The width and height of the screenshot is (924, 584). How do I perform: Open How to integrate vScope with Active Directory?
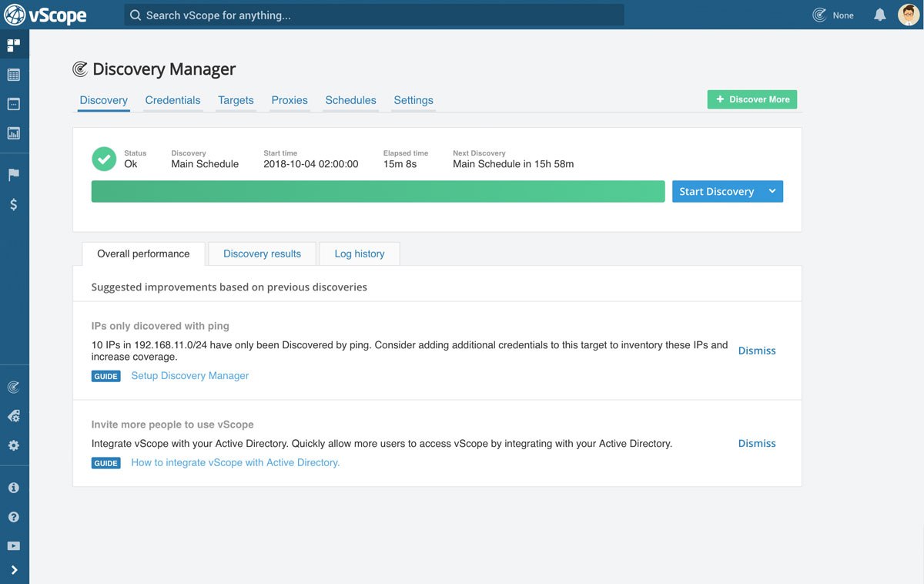click(x=236, y=463)
